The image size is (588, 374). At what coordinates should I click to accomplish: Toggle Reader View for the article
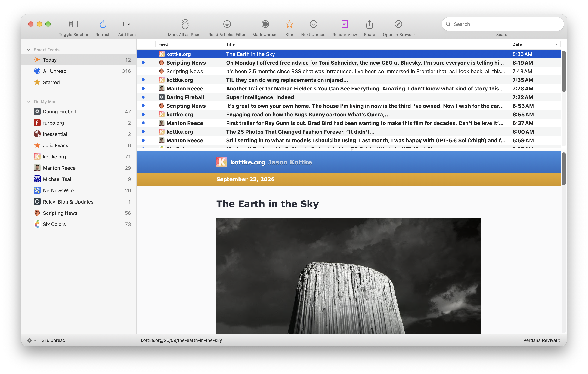pyautogui.click(x=345, y=24)
